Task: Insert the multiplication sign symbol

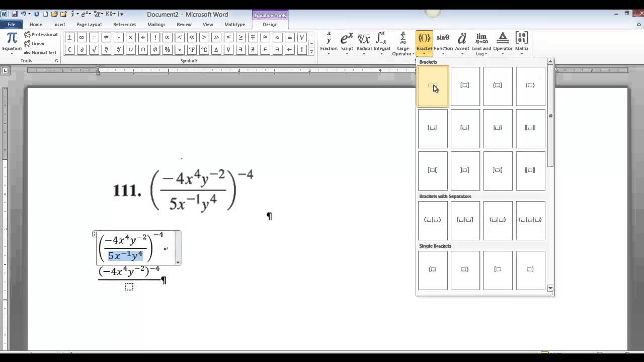Action: [x=130, y=37]
